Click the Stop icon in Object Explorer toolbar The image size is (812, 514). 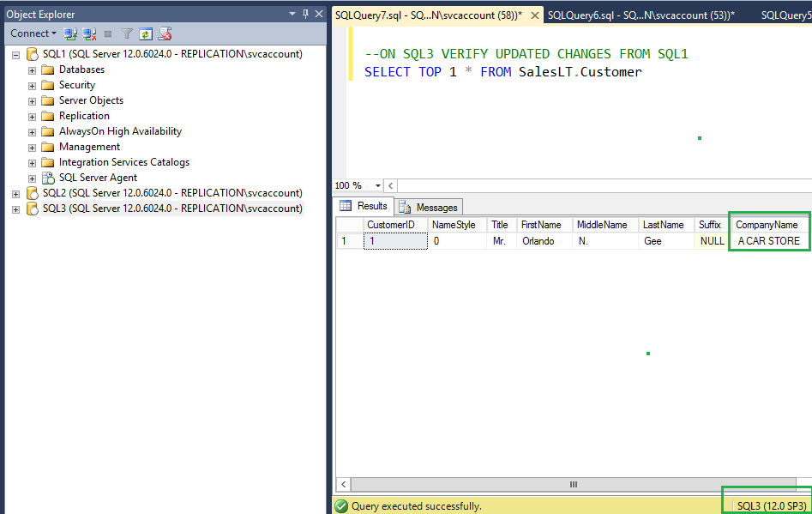(x=108, y=33)
